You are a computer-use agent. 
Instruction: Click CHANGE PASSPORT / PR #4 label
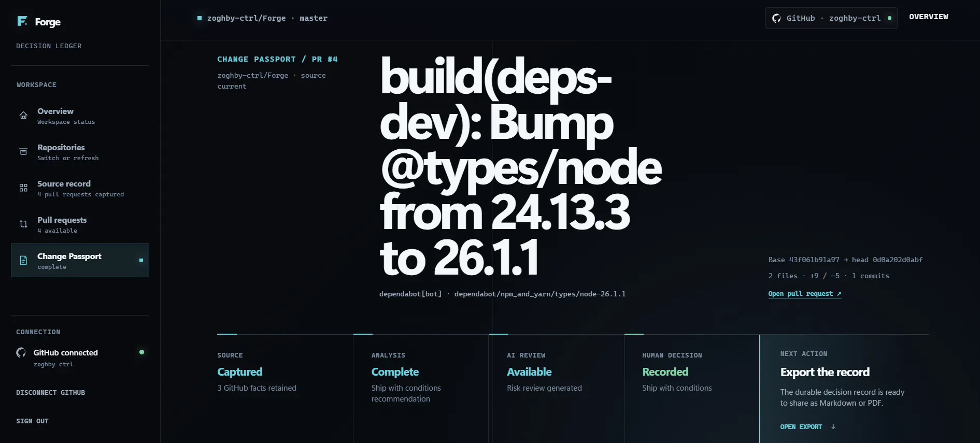pyautogui.click(x=277, y=59)
